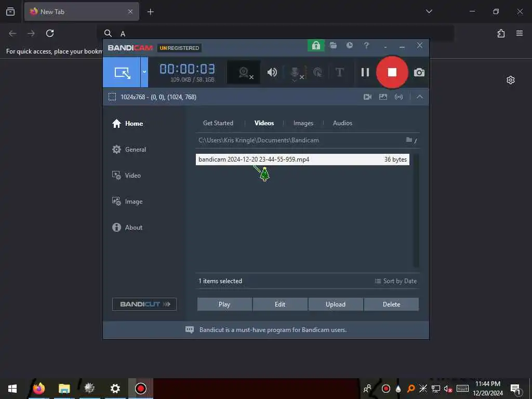This screenshot has height=399, width=532.
Task: Click the video camera icon in status bar
Action: point(367,97)
